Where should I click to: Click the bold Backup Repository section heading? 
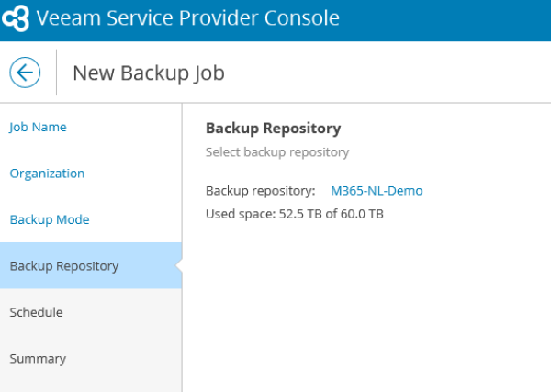pos(273,129)
